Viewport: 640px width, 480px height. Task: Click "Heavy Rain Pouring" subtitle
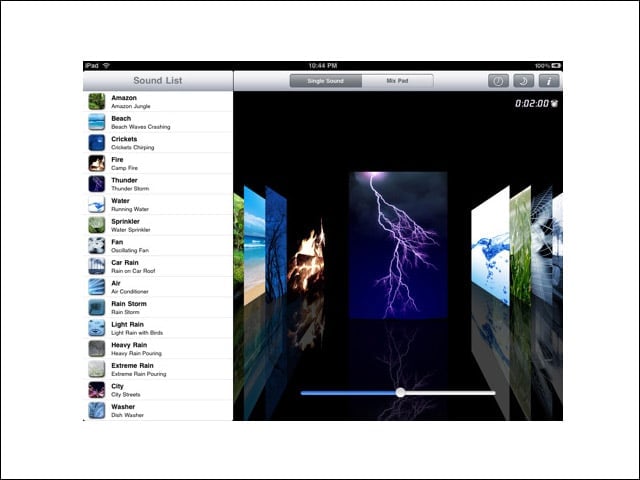pos(136,353)
